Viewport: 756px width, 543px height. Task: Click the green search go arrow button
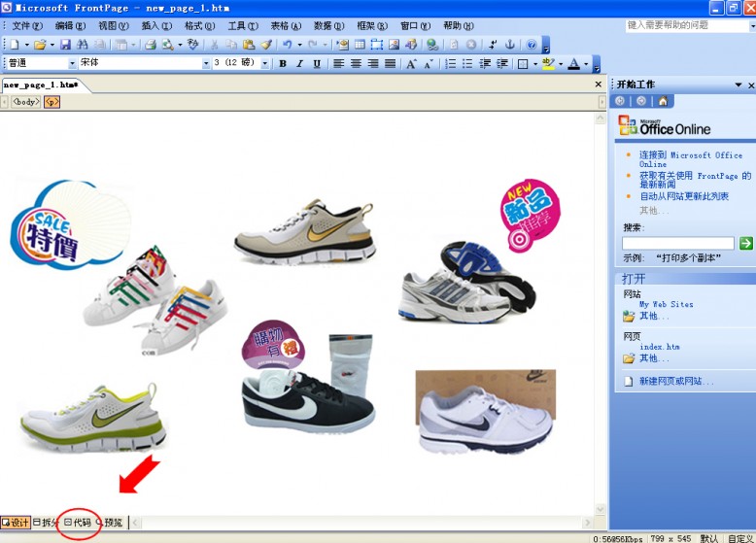[746, 243]
